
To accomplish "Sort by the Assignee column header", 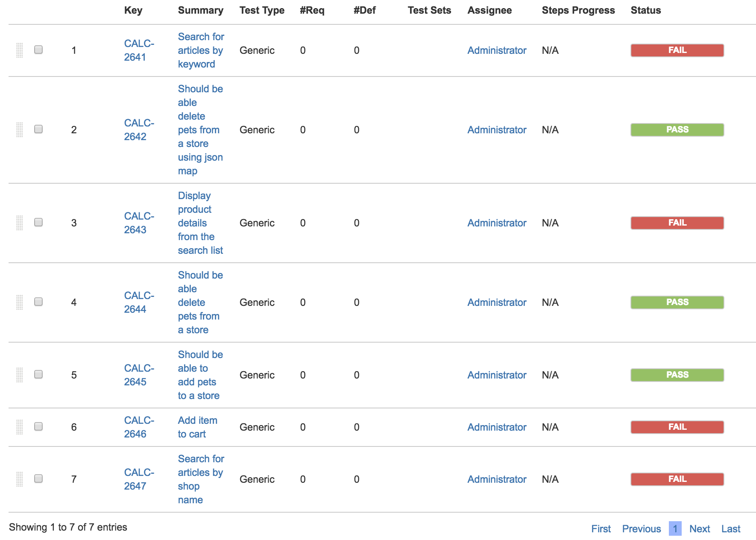I will pos(489,10).
